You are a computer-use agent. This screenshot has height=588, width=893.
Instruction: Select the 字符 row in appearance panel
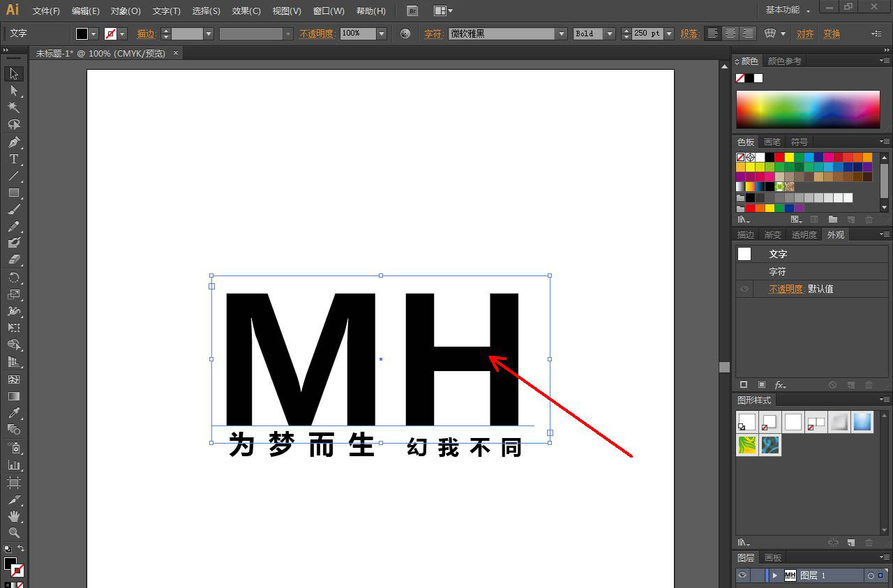[812, 271]
